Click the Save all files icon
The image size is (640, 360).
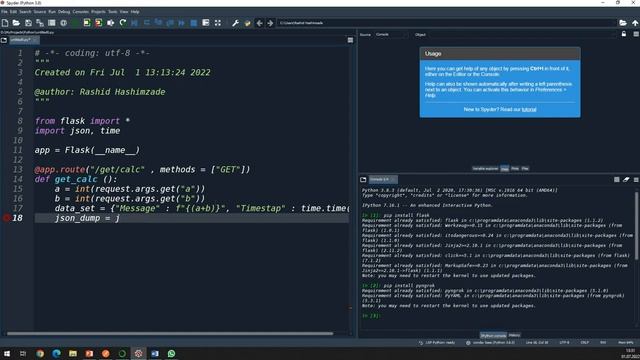pyautogui.click(x=40, y=23)
